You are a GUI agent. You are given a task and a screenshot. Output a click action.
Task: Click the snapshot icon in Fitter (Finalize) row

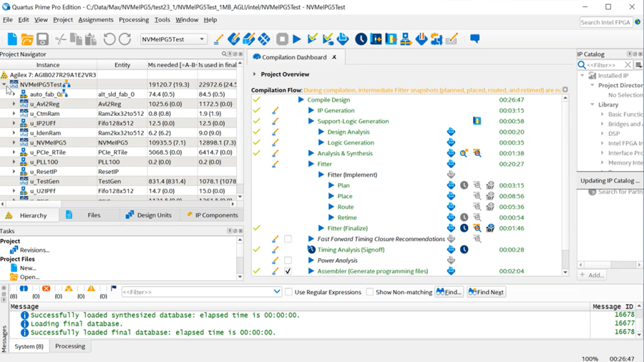point(490,228)
